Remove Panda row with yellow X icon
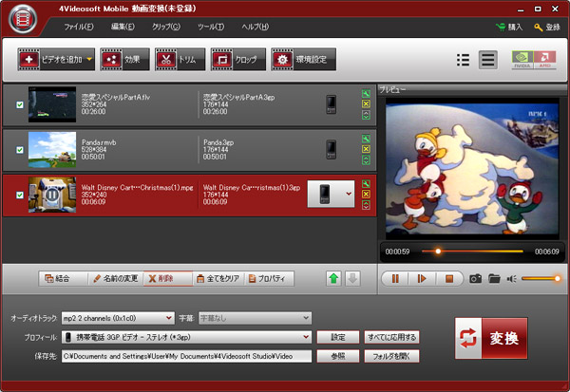Image resolution: width=570 pixels, height=392 pixels. click(x=366, y=149)
